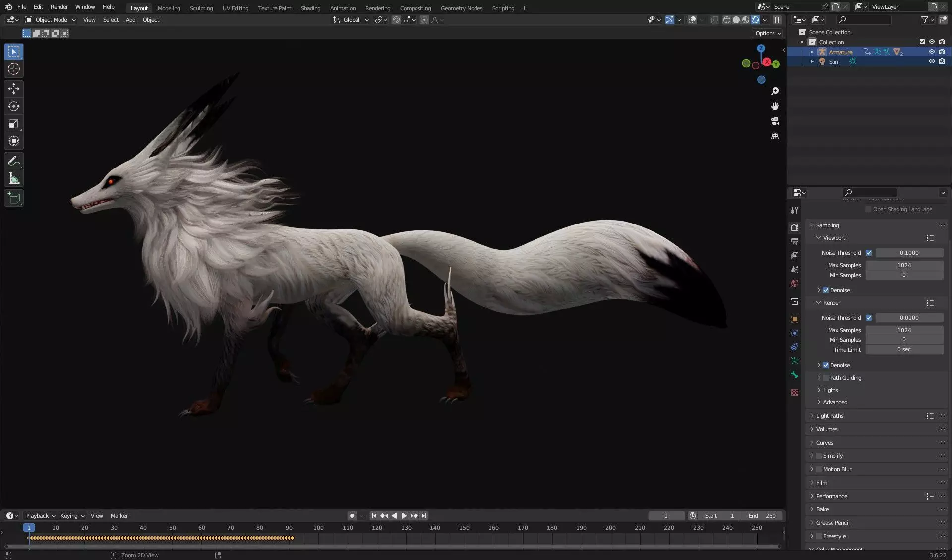Toggle viewport overlays button
The height and width of the screenshot is (560, 952).
pyautogui.click(x=692, y=20)
